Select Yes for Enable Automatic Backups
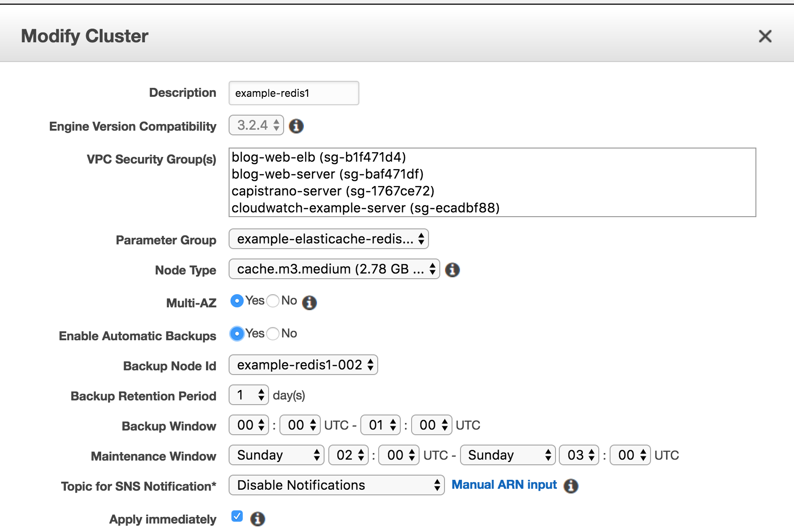Screen dimensions: 794x532 click(237, 334)
